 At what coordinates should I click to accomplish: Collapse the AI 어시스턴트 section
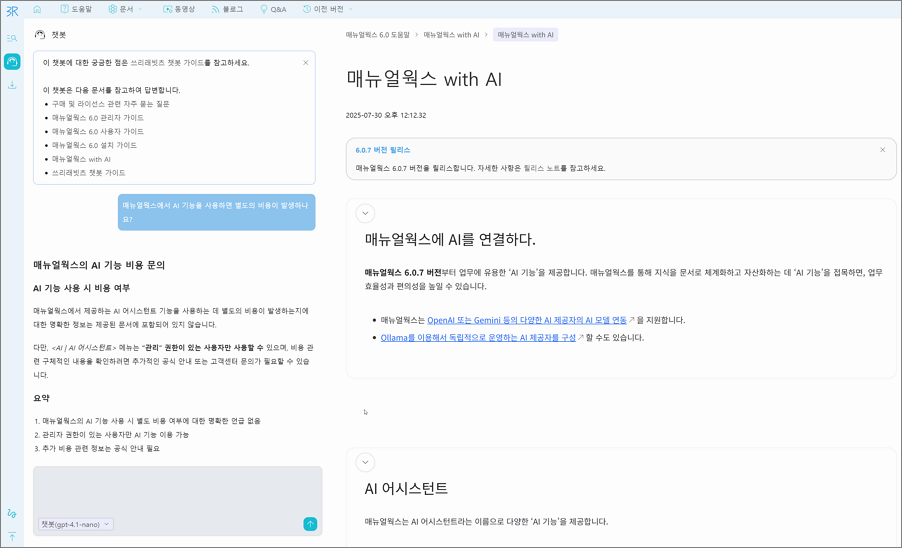click(365, 462)
